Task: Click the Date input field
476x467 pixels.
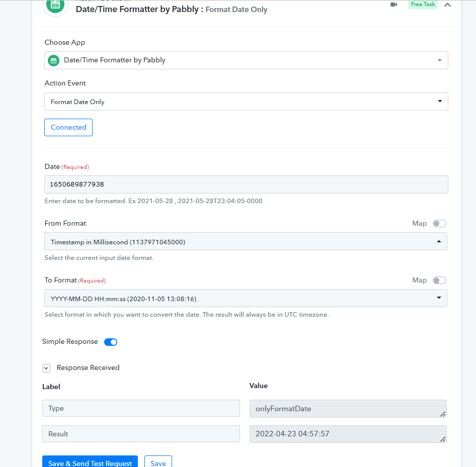Action: pos(246,184)
